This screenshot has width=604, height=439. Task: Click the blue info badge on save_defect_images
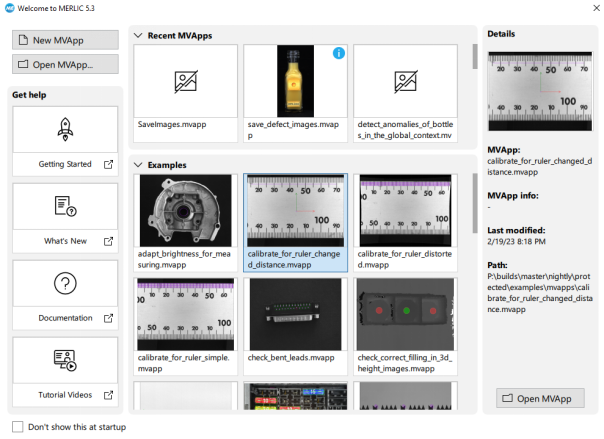(x=338, y=53)
